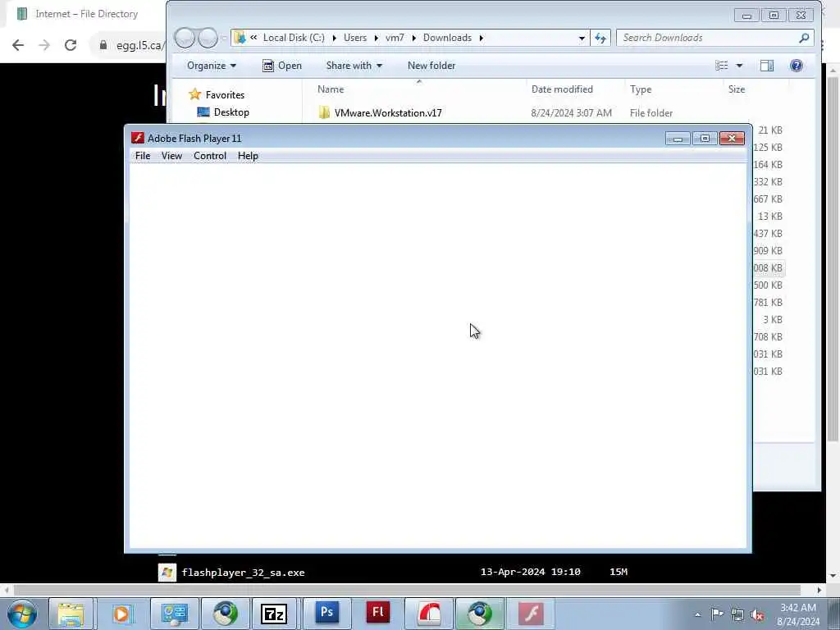
Task: Open Explorer help icon
Action: (x=796, y=66)
